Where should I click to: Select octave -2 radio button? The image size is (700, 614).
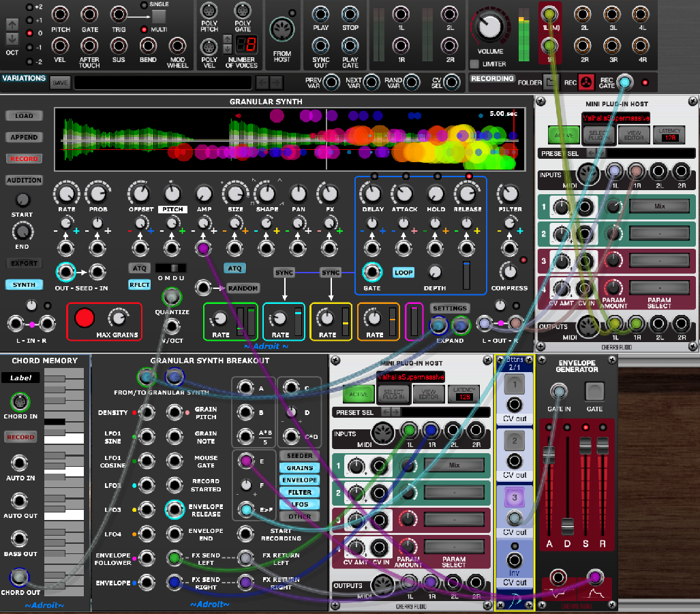pyautogui.click(x=29, y=61)
